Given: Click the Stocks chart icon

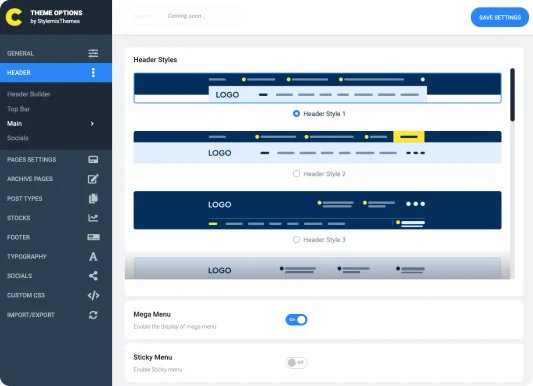Looking at the screenshot, I should point(93,218).
